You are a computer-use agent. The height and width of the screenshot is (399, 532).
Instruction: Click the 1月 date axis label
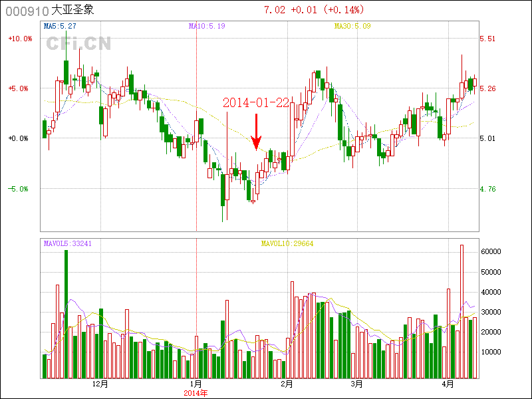pyautogui.click(x=196, y=384)
